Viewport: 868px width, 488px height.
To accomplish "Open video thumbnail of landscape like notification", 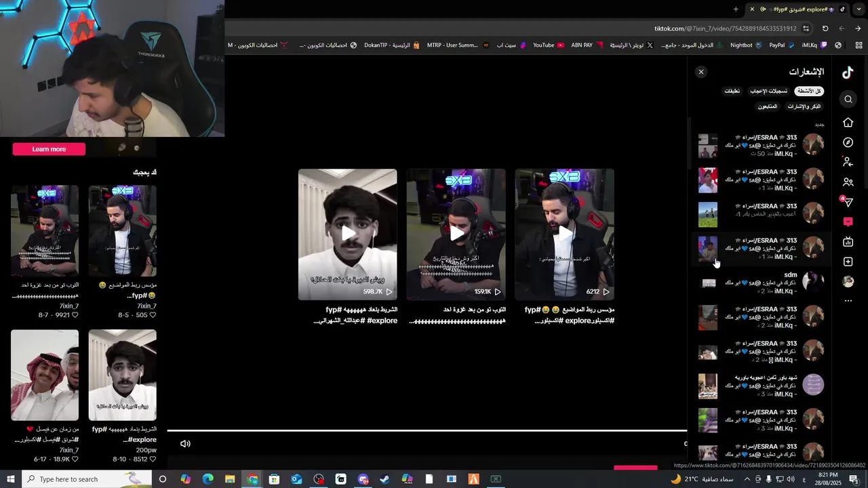I will [x=708, y=214].
